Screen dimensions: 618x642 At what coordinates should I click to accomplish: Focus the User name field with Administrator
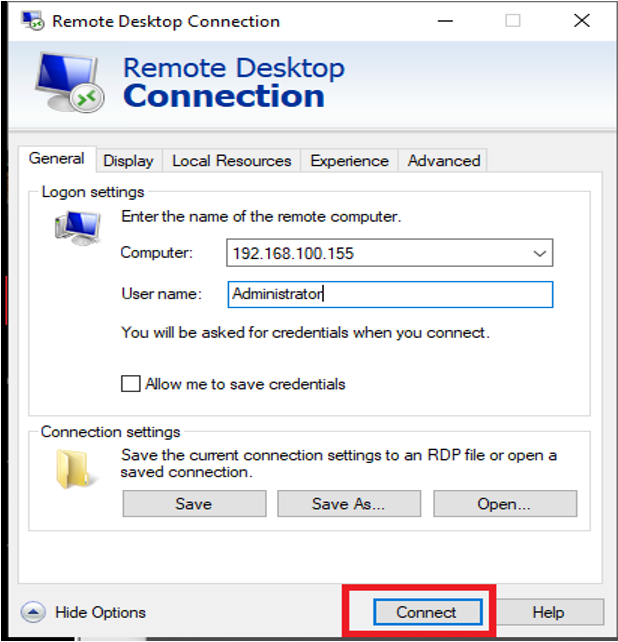390,294
